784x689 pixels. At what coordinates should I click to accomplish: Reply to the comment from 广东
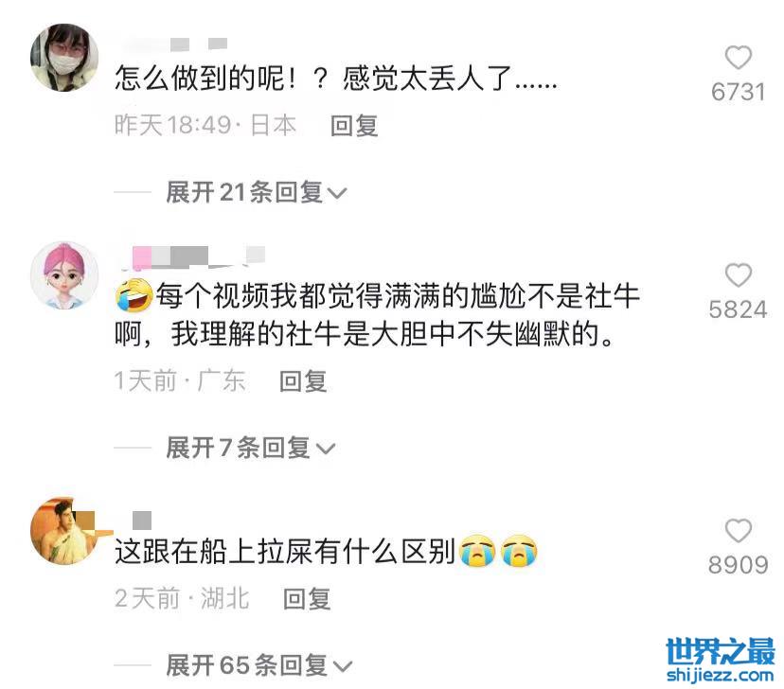point(303,381)
